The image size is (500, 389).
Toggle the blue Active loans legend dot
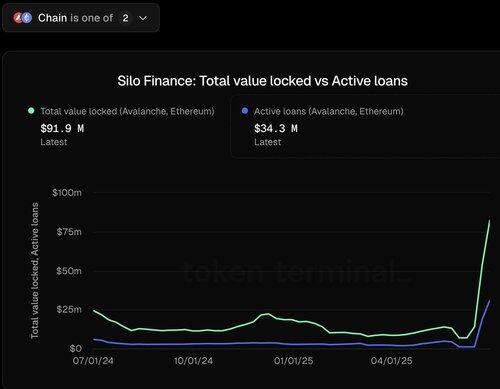[x=245, y=111]
